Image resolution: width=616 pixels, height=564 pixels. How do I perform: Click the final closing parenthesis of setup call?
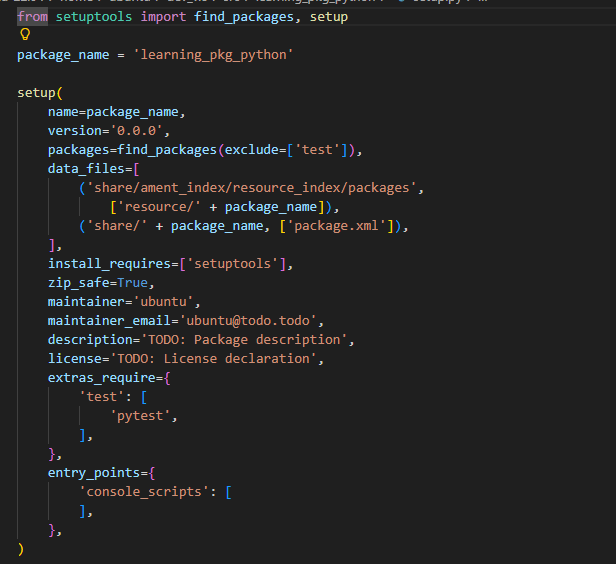(x=21, y=549)
